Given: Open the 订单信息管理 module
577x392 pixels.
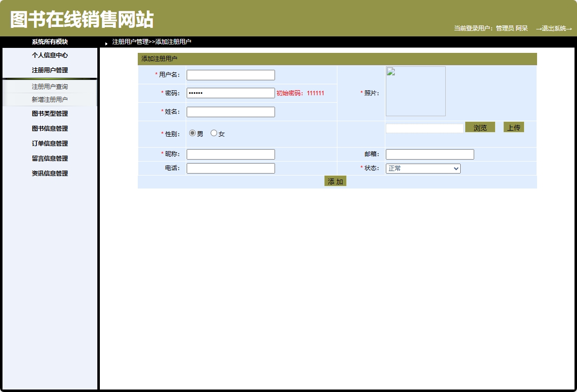Looking at the screenshot, I should coord(49,143).
